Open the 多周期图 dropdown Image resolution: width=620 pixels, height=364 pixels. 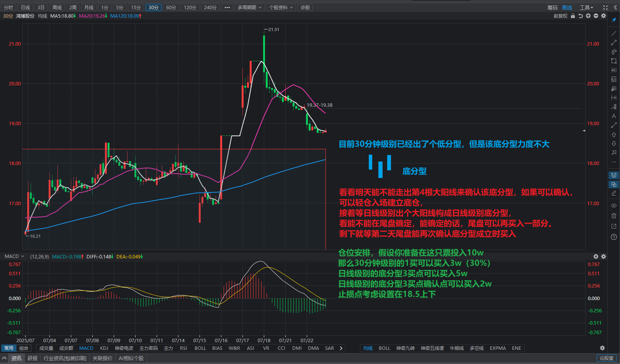(249, 8)
